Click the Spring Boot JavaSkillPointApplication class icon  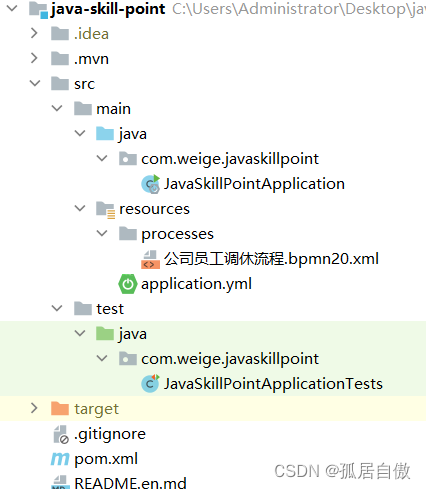tap(151, 184)
